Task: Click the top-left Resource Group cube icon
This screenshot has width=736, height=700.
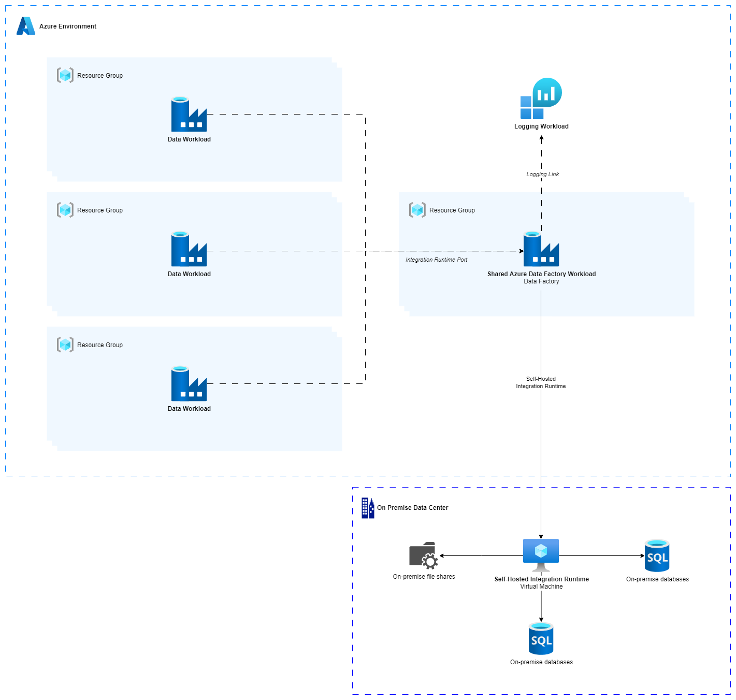Action: pyautogui.click(x=65, y=75)
